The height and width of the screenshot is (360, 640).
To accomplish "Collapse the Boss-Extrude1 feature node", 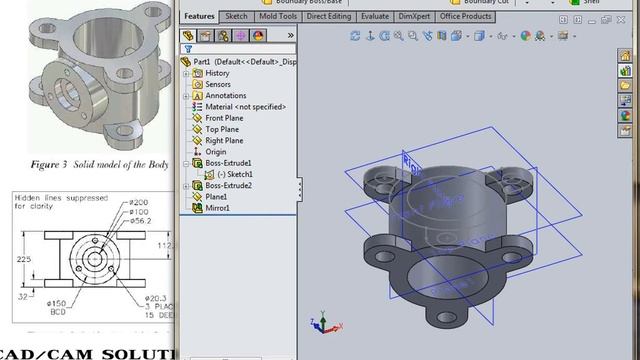I will pyautogui.click(x=186, y=163).
